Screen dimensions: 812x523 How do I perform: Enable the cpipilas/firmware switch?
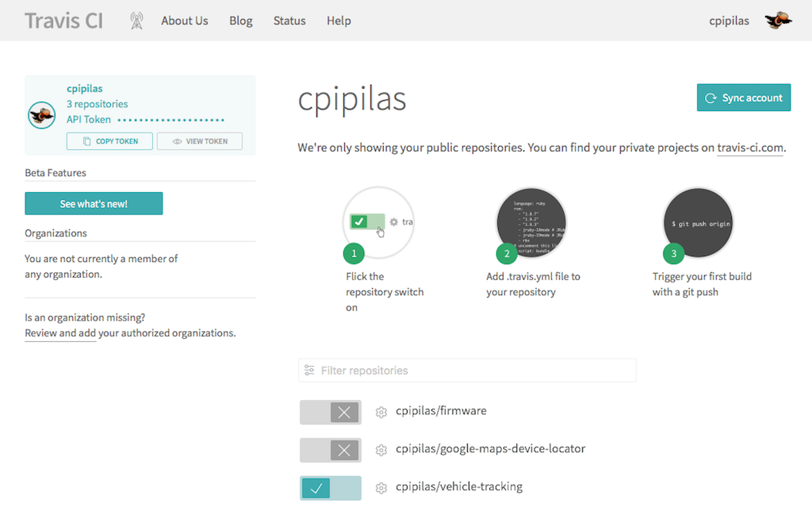pyautogui.click(x=331, y=413)
